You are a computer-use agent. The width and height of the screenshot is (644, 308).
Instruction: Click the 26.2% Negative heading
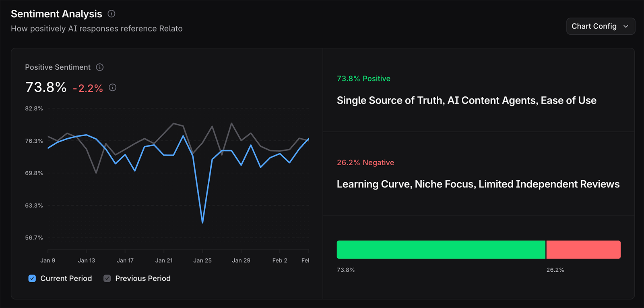[365, 162]
